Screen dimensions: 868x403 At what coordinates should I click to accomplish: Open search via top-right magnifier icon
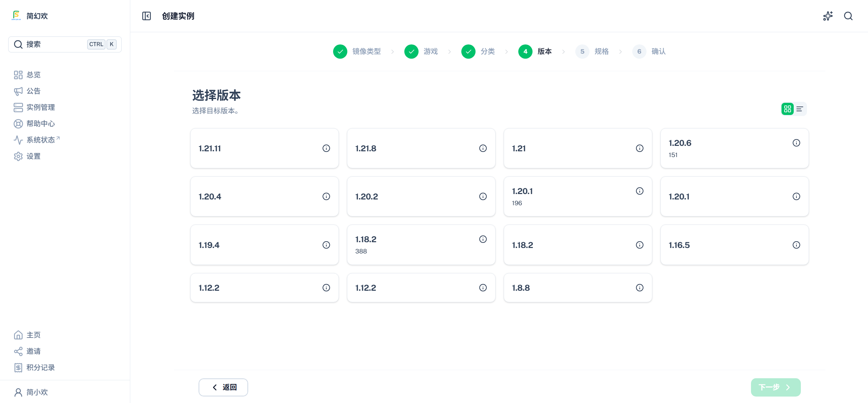[848, 16]
